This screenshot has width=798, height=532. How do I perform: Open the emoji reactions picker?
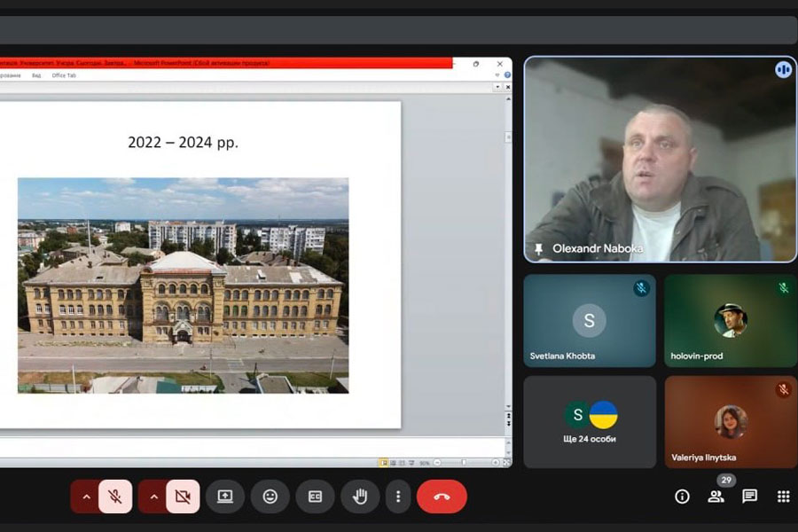pyautogui.click(x=270, y=497)
